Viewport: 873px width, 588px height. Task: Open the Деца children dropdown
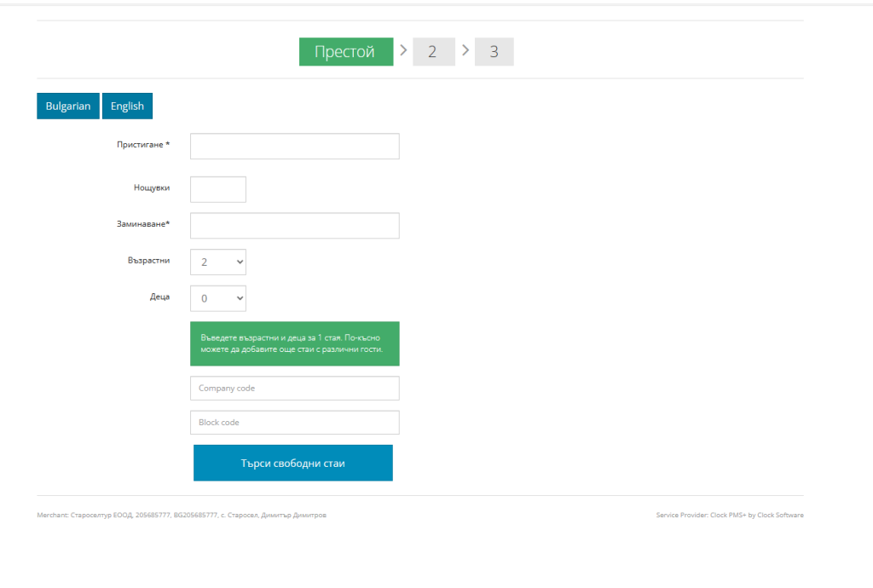tap(218, 298)
